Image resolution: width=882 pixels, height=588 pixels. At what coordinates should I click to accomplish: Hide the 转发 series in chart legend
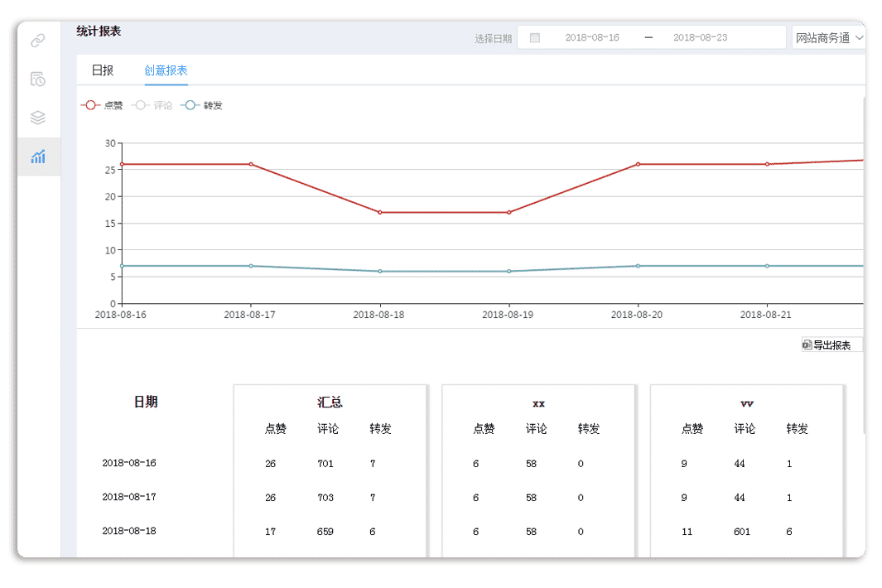(202, 105)
